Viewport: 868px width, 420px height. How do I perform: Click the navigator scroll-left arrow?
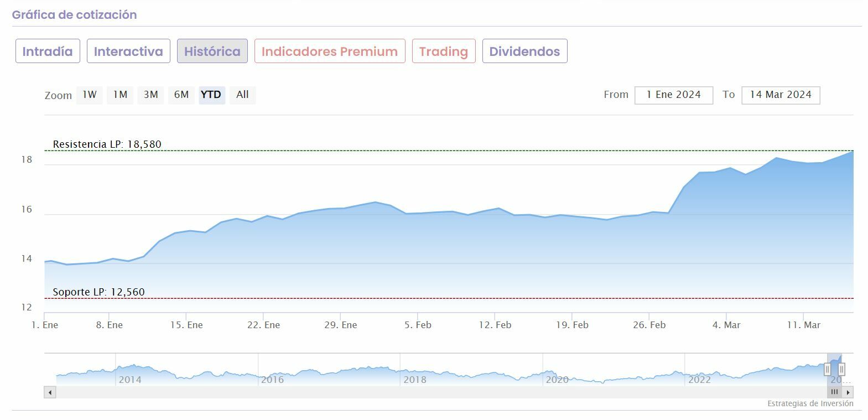pos(50,392)
